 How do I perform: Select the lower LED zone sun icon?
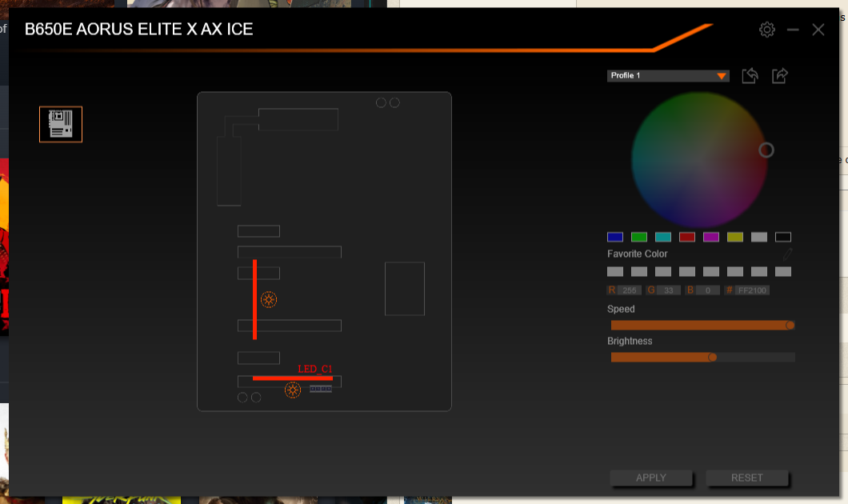(293, 390)
